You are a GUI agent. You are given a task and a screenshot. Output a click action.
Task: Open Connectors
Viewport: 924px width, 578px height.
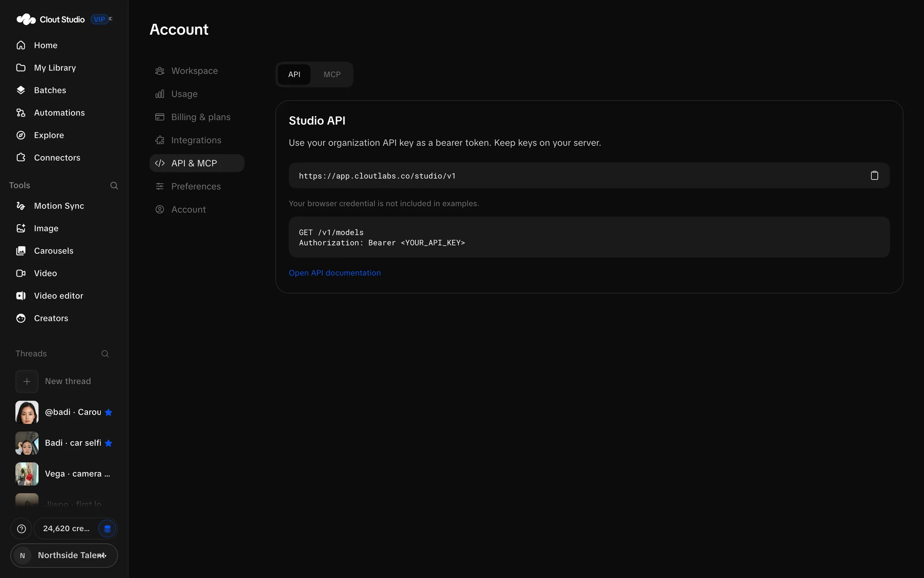64,158
